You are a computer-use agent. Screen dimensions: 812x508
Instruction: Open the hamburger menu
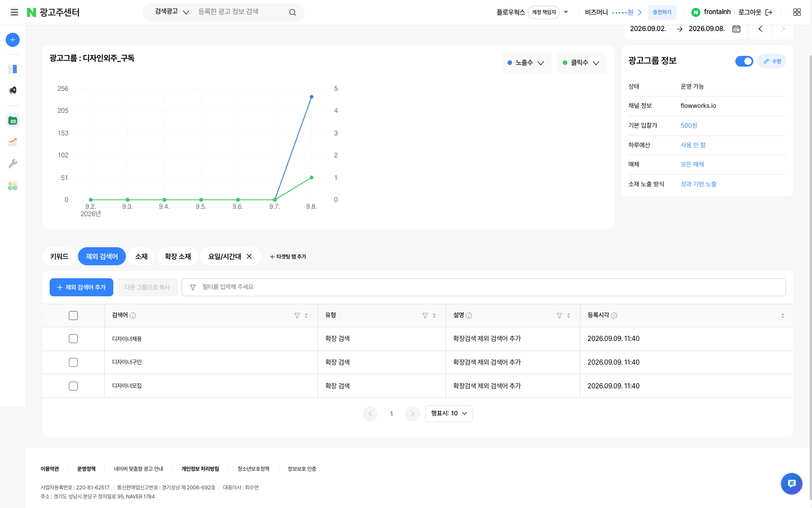point(14,12)
